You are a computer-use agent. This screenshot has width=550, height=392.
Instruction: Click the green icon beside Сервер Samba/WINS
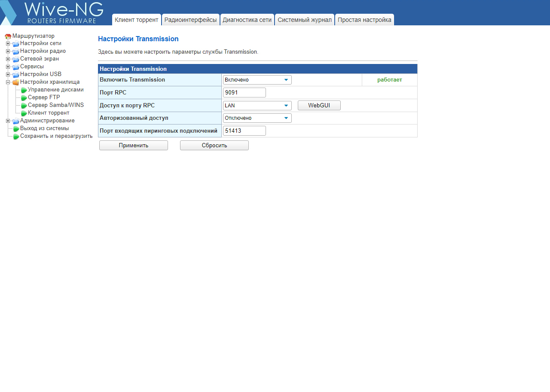24,106
